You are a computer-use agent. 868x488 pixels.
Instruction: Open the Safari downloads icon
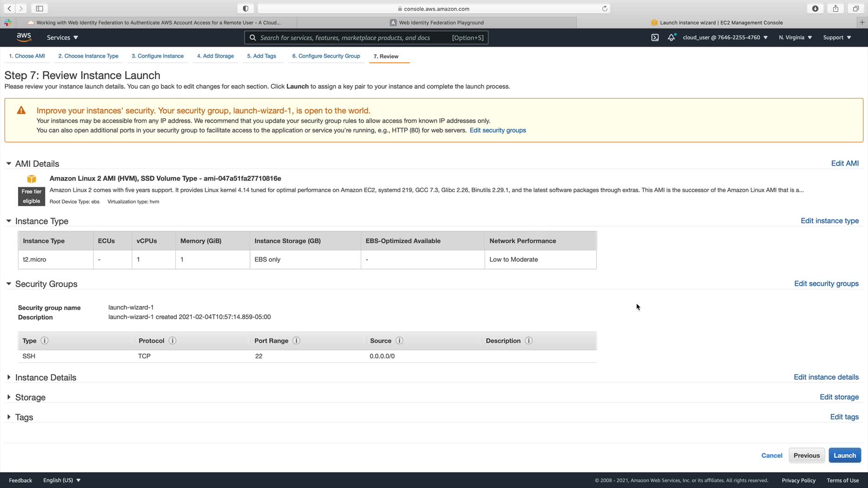point(815,8)
